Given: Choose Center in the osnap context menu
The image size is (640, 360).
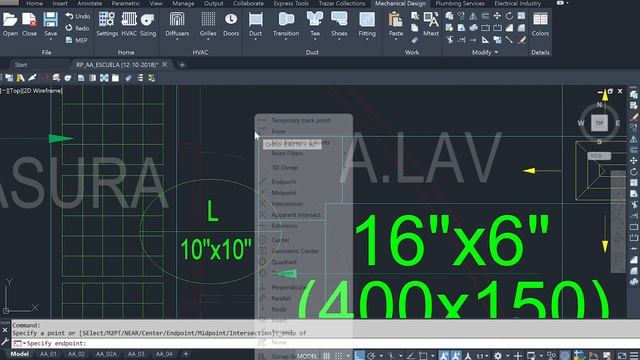Looking at the screenshot, I should coord(281,240).
